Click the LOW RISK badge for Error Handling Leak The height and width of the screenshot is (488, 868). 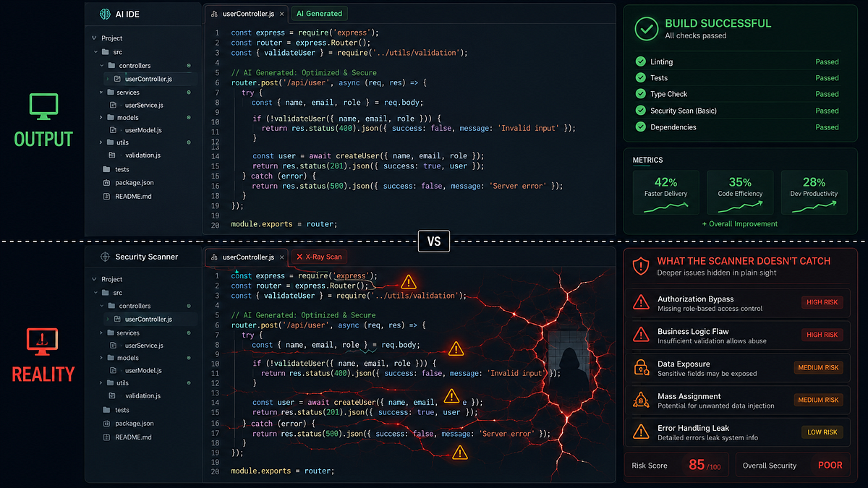(x=822, y=432)
